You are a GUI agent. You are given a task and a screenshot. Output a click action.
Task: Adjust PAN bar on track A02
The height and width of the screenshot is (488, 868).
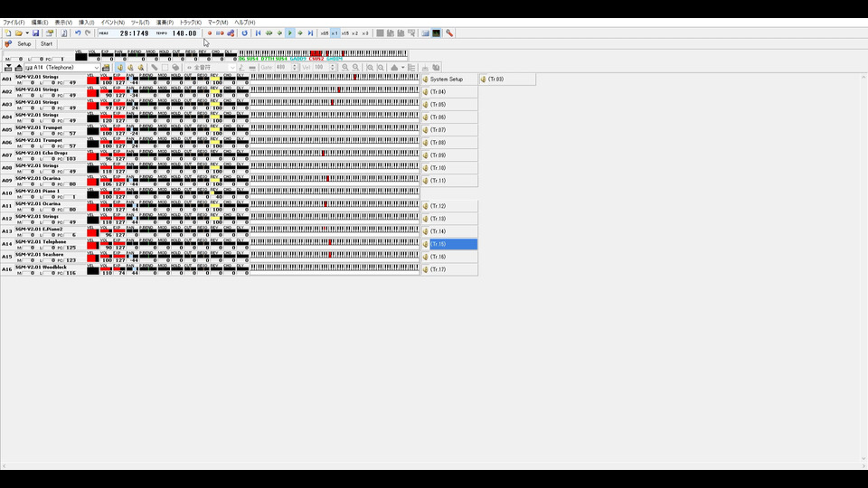[132, 91]
